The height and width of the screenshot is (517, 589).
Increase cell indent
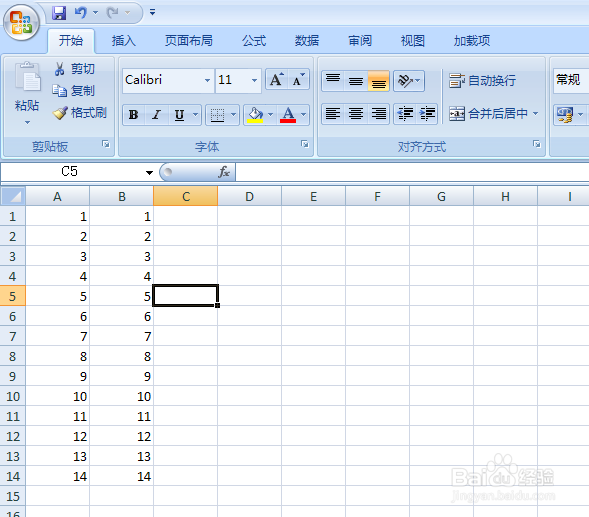tap(427, 113)
